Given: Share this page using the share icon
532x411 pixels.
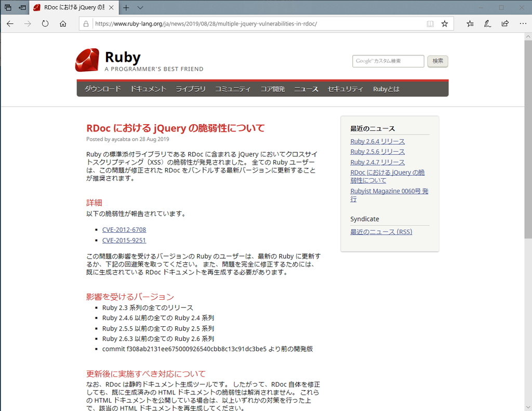Looking at the screenshot, I should [504, 23].
